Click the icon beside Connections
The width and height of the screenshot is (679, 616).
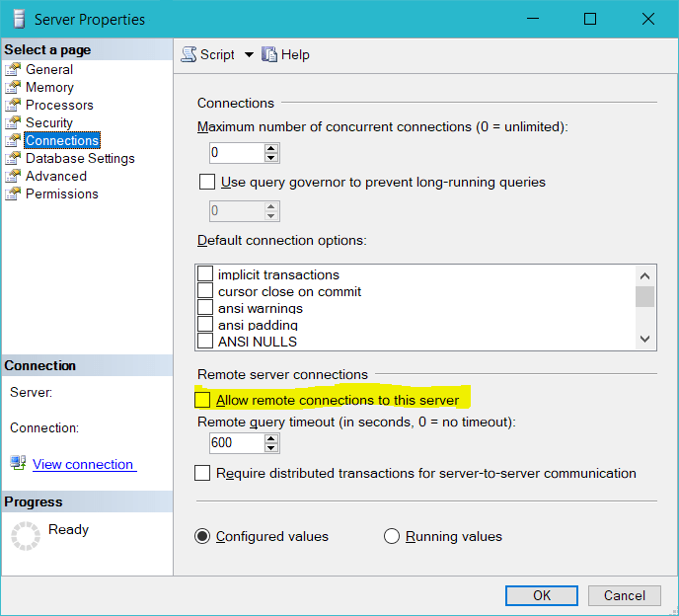click(x=13, y=140)
